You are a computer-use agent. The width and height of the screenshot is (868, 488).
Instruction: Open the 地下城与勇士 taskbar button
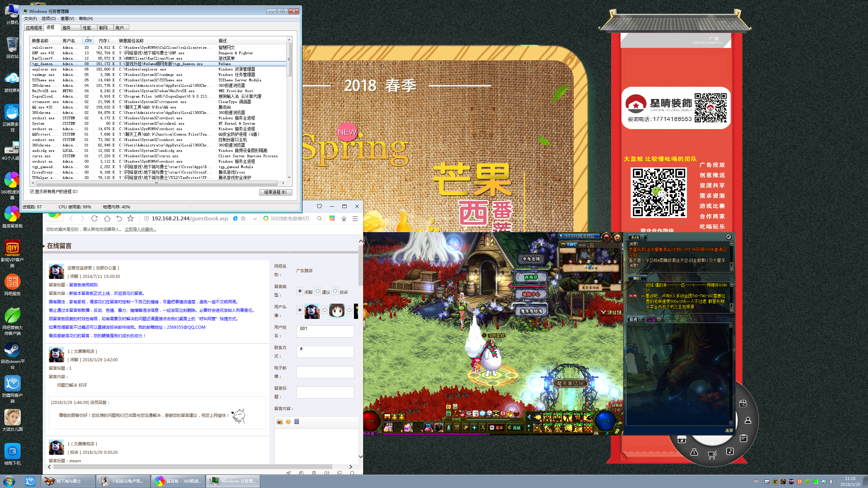(68, 481)
